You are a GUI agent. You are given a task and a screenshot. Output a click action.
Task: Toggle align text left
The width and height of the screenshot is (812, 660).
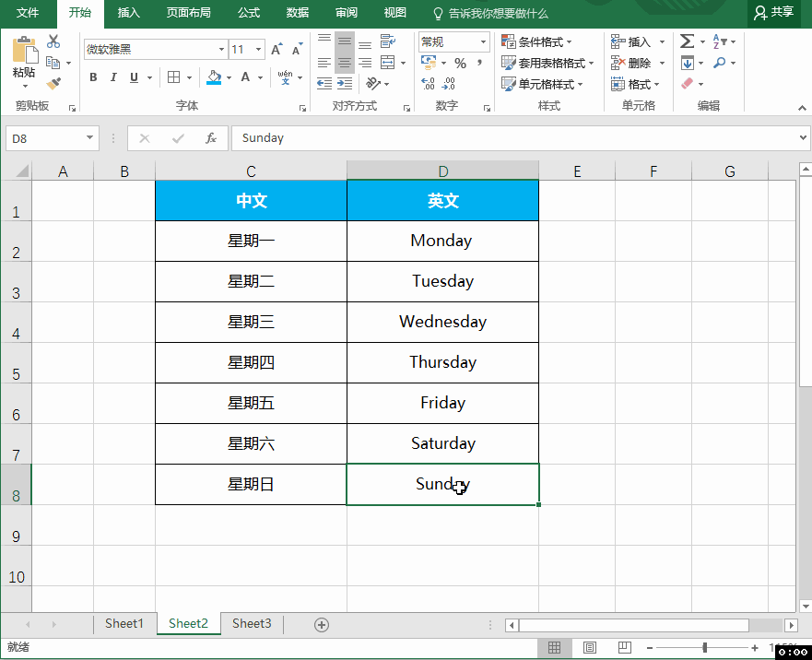(x=324, y=63)
